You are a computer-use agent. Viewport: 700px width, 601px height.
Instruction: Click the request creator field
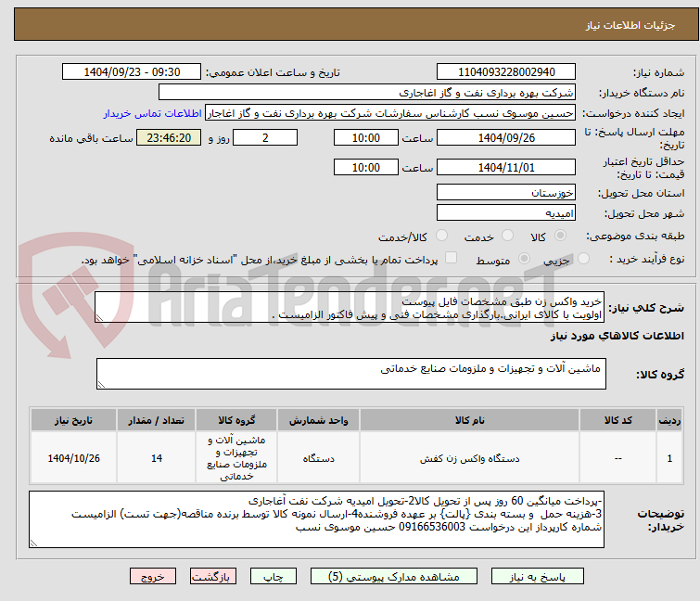390,113
